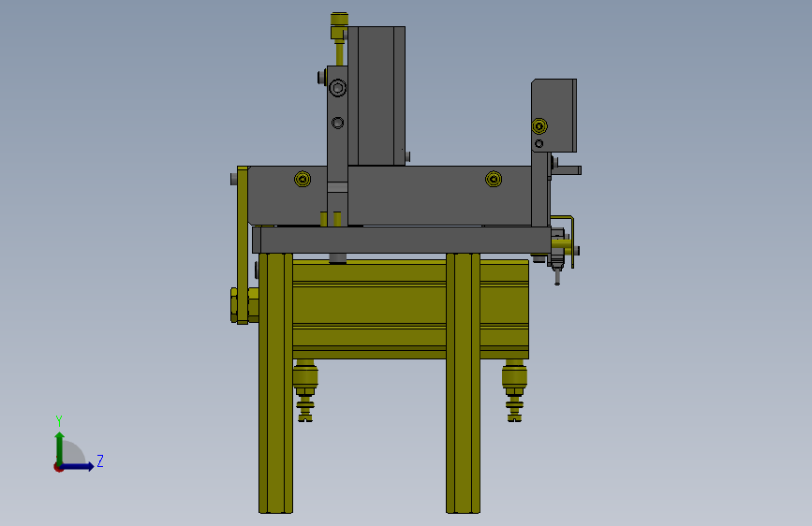Image resolution: width=812 pixels, height=526 pixels.
Task: Click the "Y" label of the triad
Action: click(x=59, y=420)
